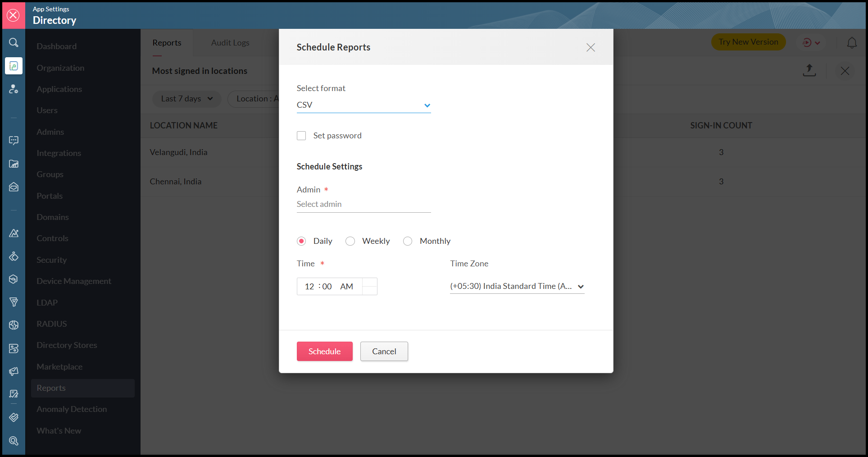Decrease the time with the down stepper
Screen dimensions: 868x457
(370, 291)
